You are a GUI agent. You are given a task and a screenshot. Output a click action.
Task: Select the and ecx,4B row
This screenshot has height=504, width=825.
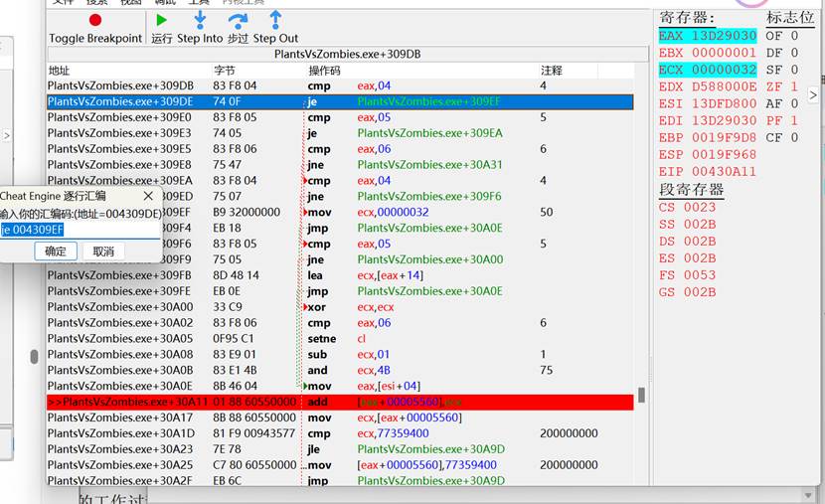coord(340,370)
